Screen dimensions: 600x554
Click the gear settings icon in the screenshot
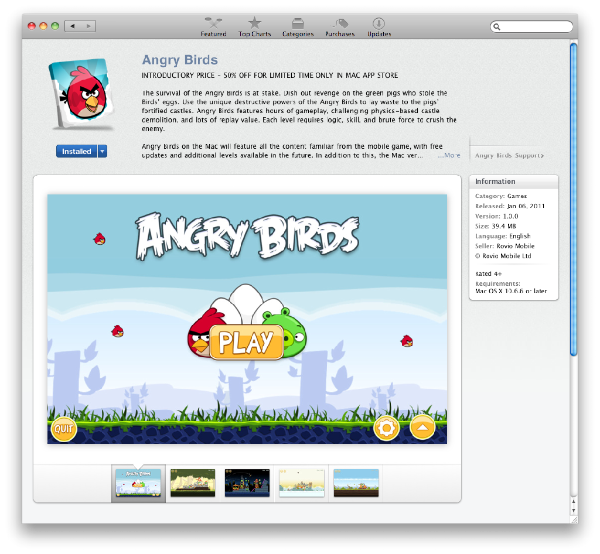(386, 428)
